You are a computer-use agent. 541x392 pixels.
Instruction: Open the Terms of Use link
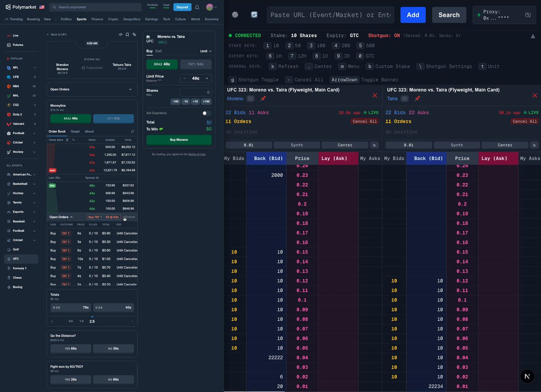tap(197, 154)
